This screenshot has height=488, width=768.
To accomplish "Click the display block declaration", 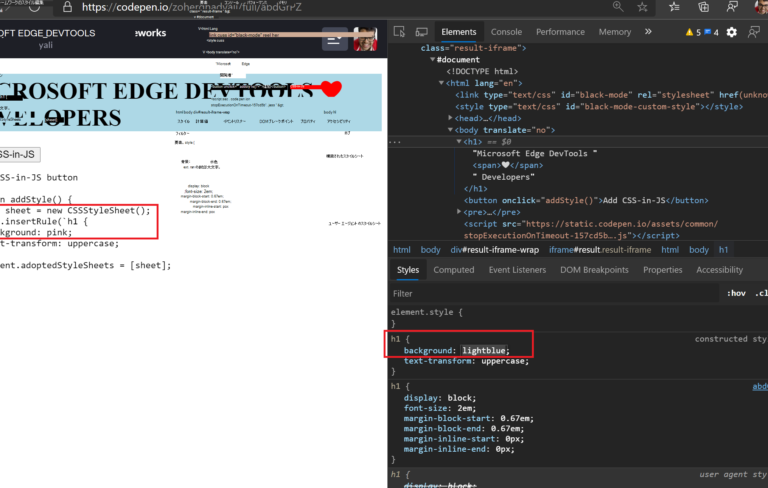I will click(x=439, y=398).
